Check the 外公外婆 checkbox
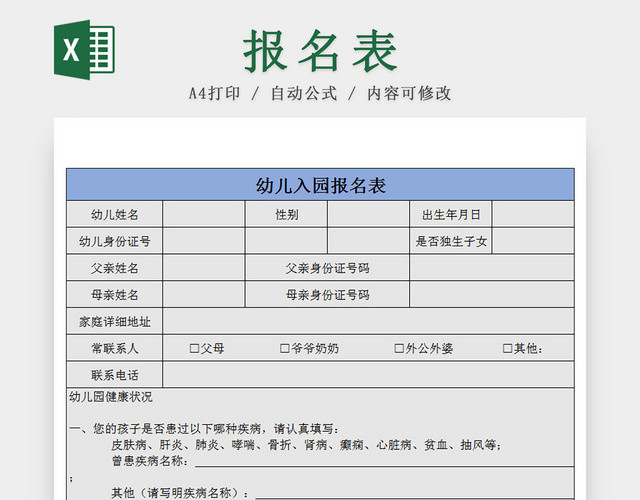This screenshot has width=640, height=500. click(399, 349)
